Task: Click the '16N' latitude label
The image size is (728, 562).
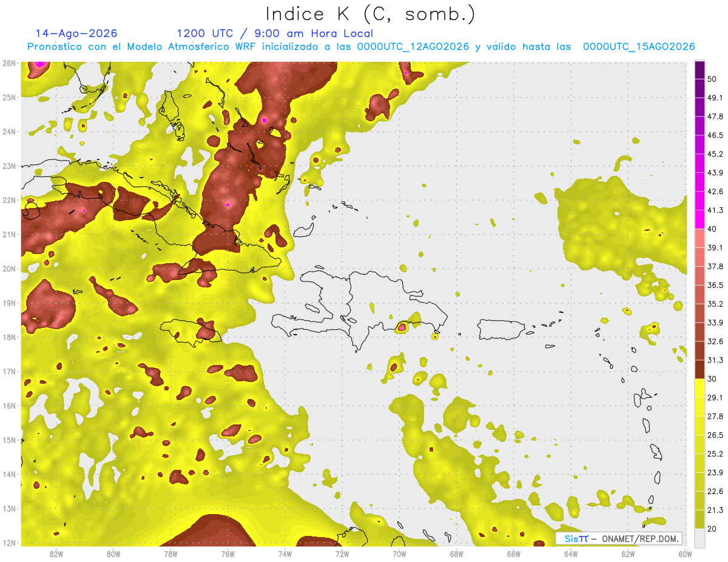Action: (8, 406)
